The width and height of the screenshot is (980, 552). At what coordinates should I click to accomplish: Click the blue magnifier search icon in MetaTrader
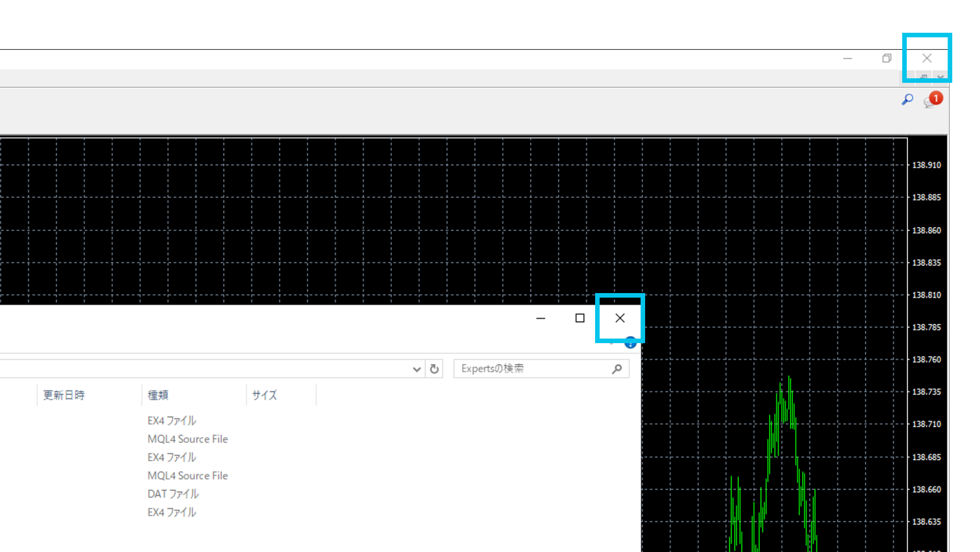click(x=907, y=99)
